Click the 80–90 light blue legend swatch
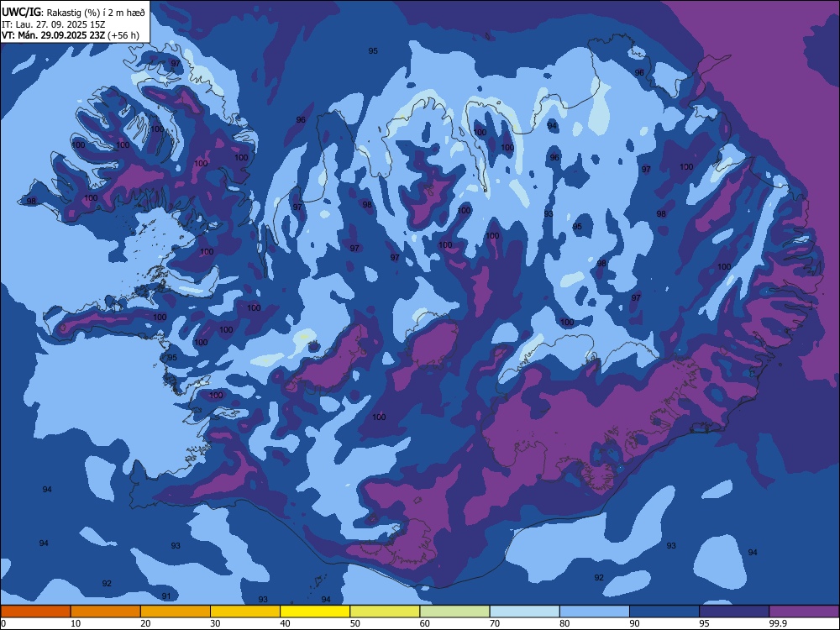Viewport: 840px width, 630px height. coord(595,612)
